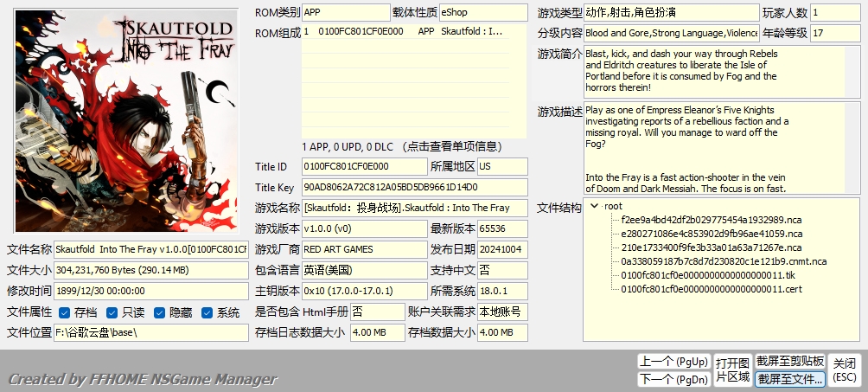Click the 年龄等级 field showing 17

tap(836, 33)
